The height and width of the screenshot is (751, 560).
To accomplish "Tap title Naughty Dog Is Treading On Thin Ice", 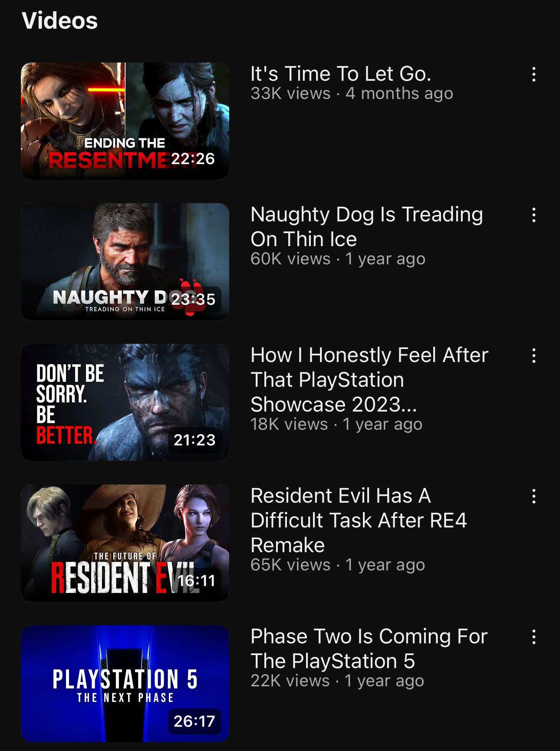I will point(367,227).
